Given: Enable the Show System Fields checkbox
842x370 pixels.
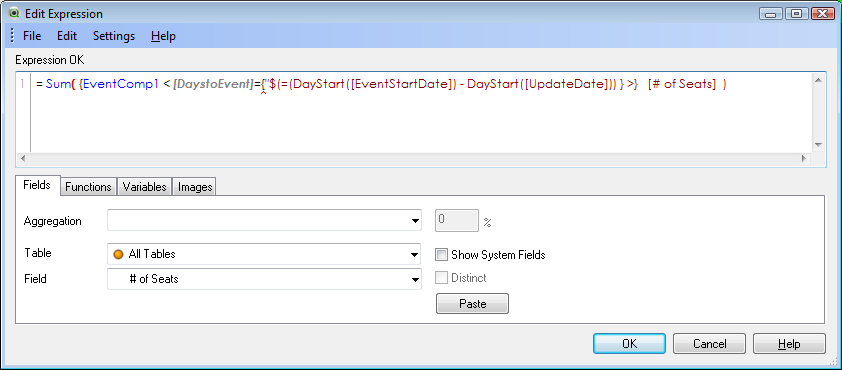Looking at the screenshot, I should pos(441,255).
